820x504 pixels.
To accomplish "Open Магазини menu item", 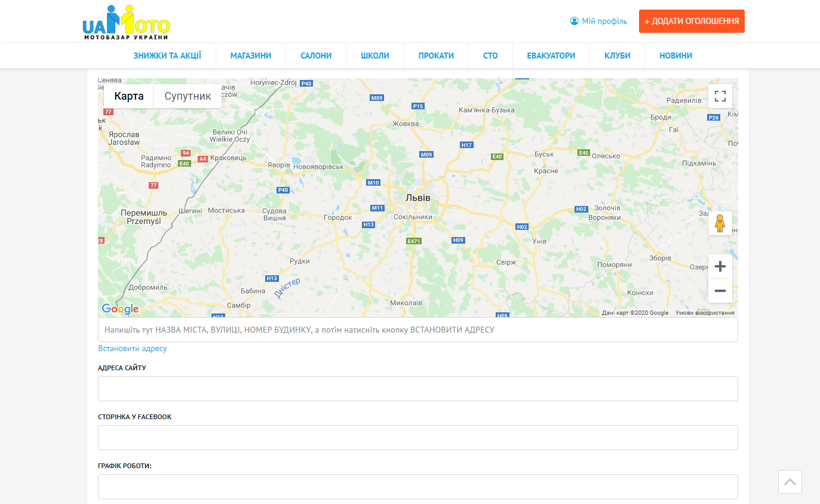I will pos(251,56).
